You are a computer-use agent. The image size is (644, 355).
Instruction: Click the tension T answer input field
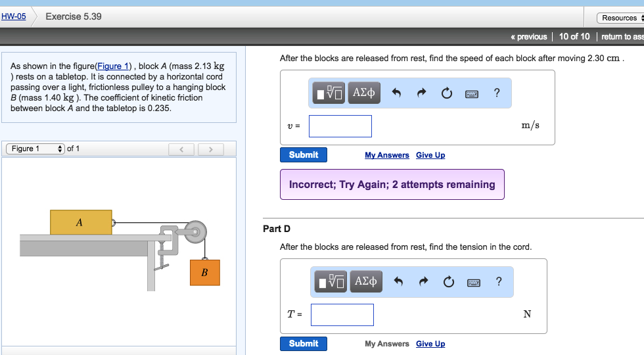342,315
